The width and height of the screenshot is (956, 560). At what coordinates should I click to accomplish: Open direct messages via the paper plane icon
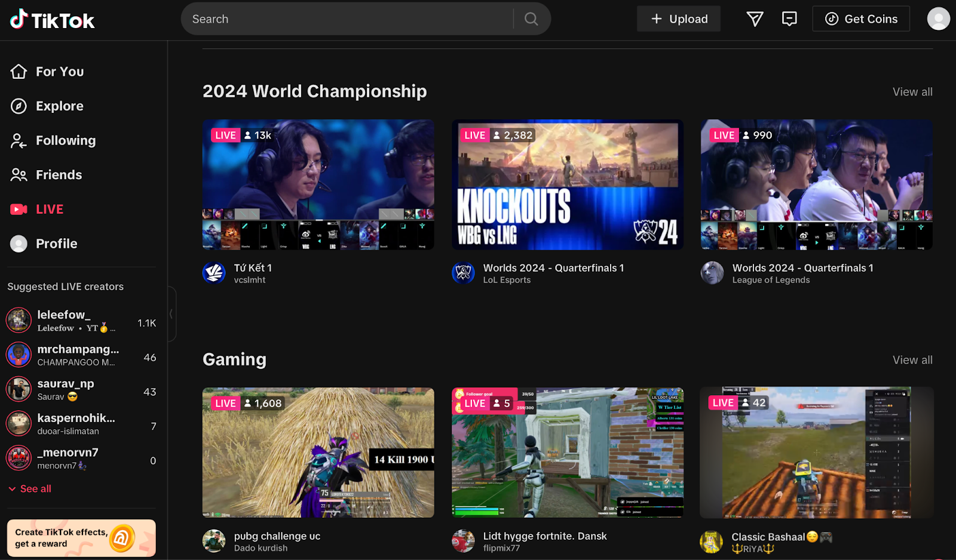(x=754, y=19)
